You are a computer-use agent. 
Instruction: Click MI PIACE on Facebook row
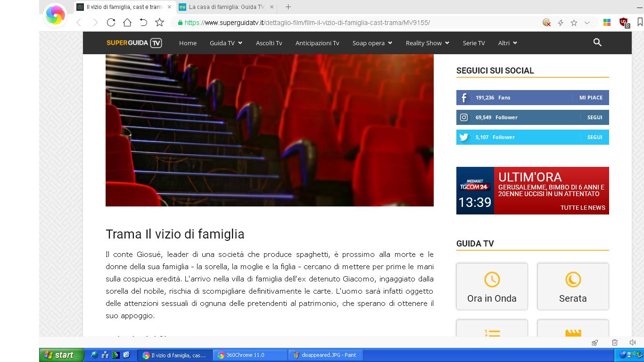point(591,98)
